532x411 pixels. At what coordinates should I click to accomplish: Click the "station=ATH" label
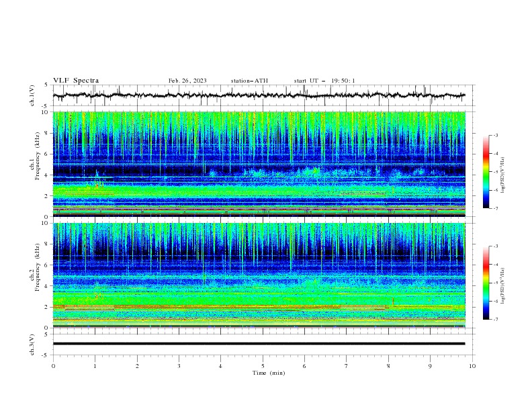249,81
